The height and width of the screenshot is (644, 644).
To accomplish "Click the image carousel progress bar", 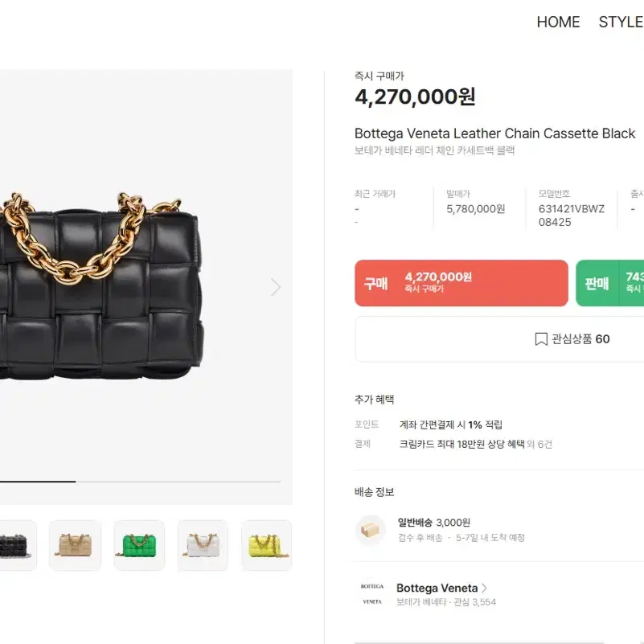I will (x=140, y=482).
